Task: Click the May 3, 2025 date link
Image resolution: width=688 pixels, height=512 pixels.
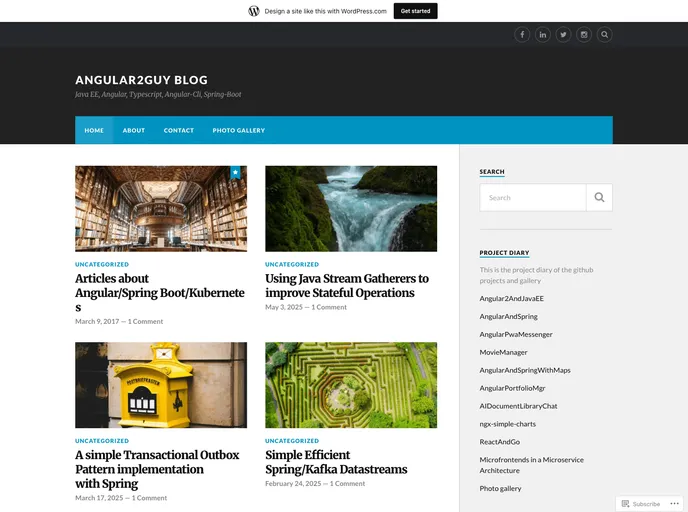Action: point(284,307)
